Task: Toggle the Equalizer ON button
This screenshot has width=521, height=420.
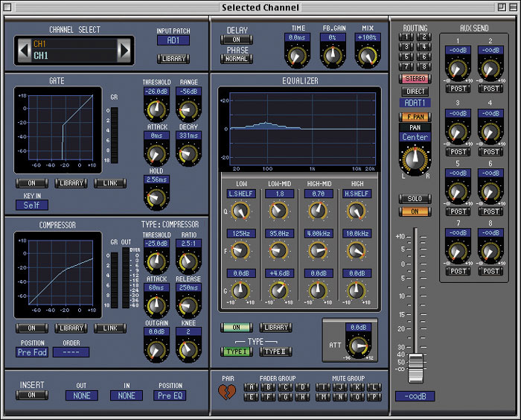Action: (236, 327)
